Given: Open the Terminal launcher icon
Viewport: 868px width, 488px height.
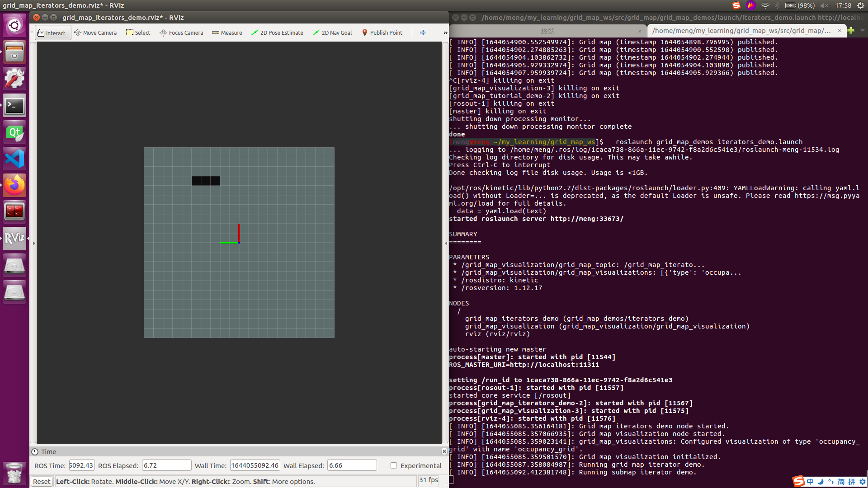Looking at the screenshot, I should pyautogui.click(x=14, y=105).
